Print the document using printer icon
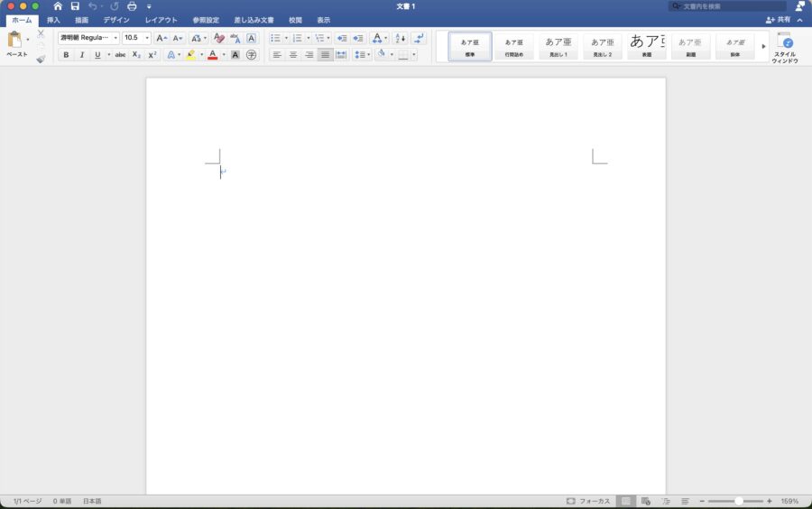The image size is (812, 509). point(132,6)
